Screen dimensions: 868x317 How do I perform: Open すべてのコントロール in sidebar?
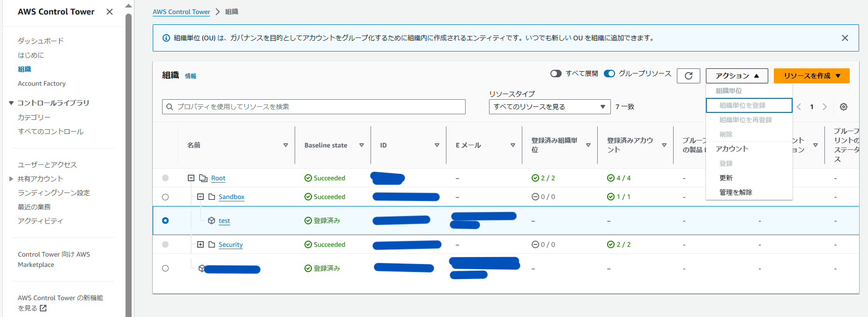point(51,132)
